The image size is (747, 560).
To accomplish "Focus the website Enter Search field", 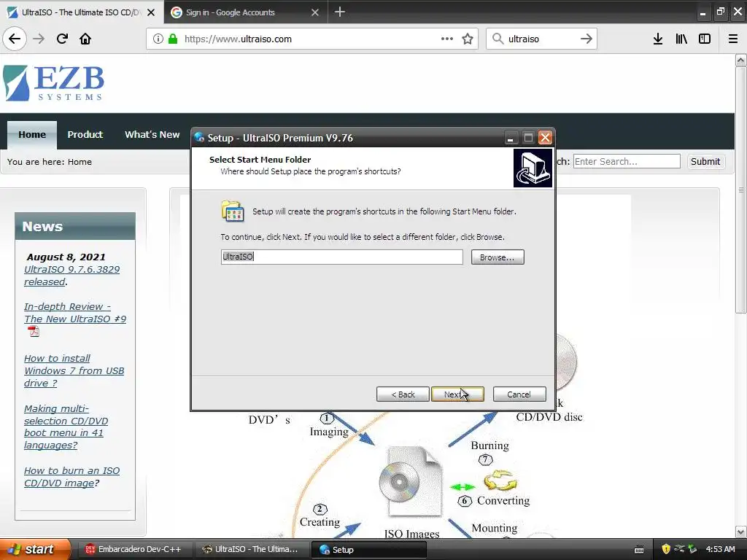I will tap(627, 161).
